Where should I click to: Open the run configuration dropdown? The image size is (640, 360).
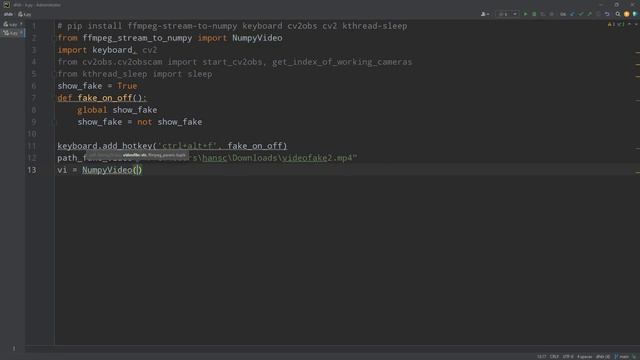[507, 14]
